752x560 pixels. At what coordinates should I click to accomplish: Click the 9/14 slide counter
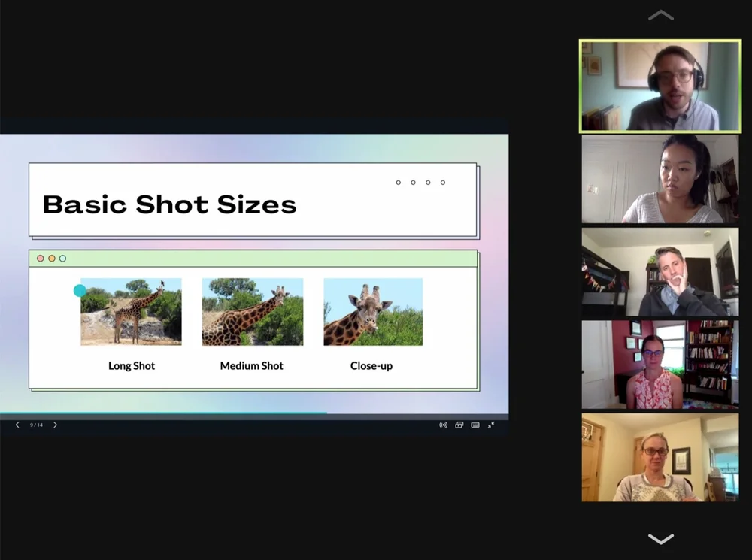[x=36, y=425]
